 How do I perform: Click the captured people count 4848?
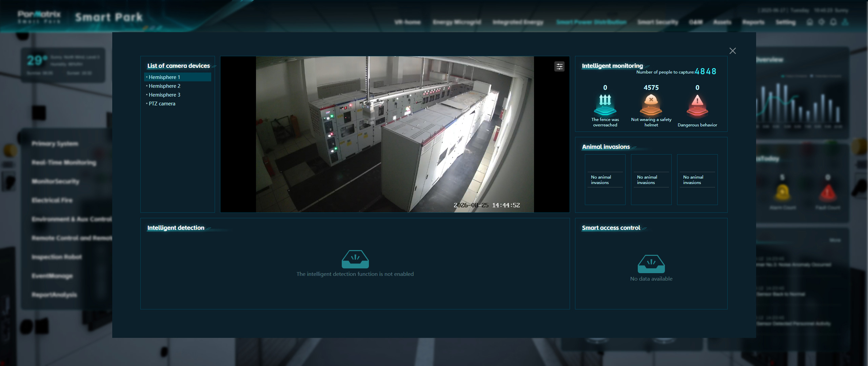[705, 72]
